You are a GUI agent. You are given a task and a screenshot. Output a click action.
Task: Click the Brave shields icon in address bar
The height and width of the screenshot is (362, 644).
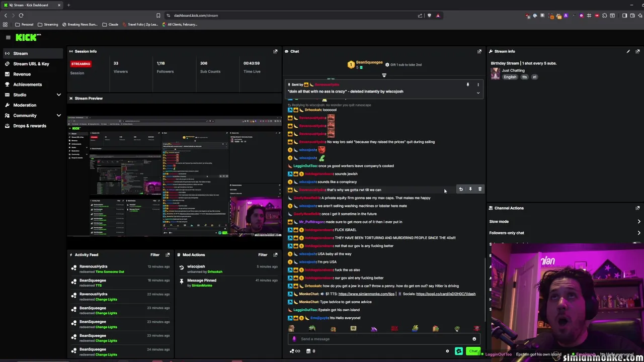click(429, 16)
